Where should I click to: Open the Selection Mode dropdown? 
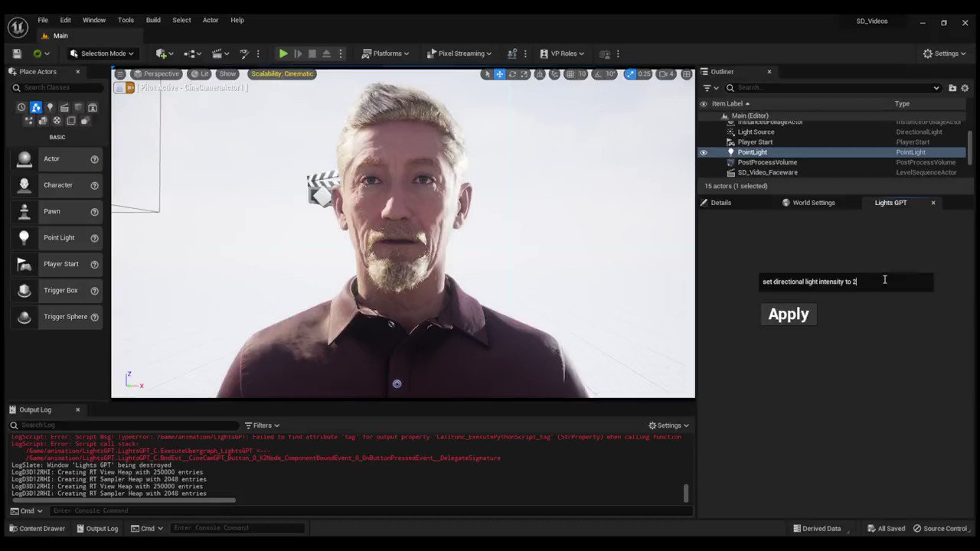103,54
